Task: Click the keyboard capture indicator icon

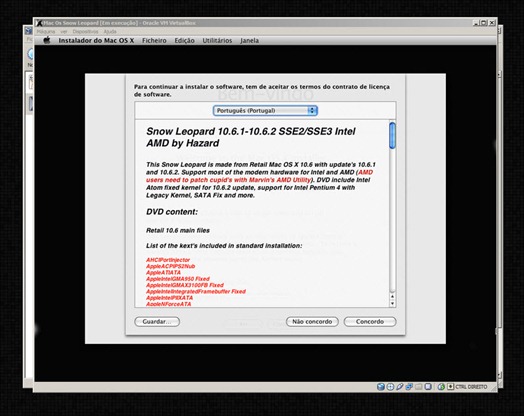Action: pos(450,387)
